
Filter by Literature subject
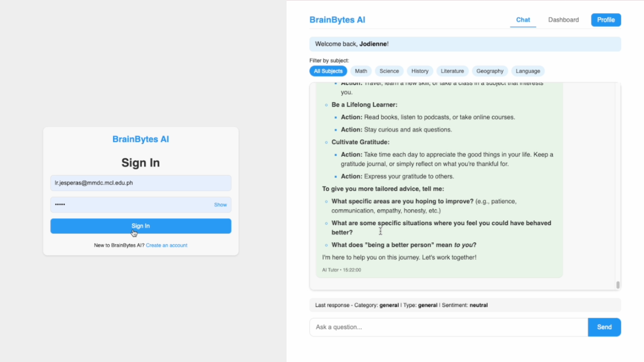(452, 71)
